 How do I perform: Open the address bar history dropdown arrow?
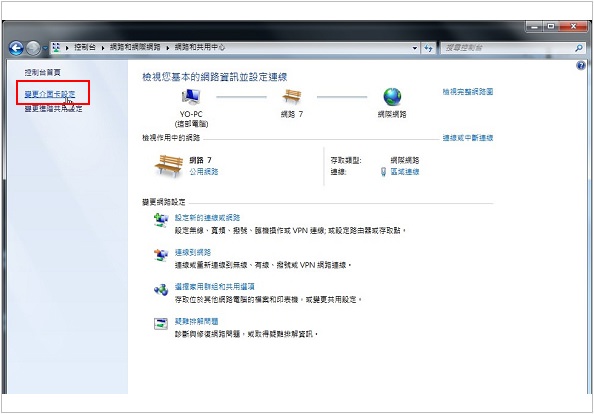pyautogui.click(x=415, y=48)
